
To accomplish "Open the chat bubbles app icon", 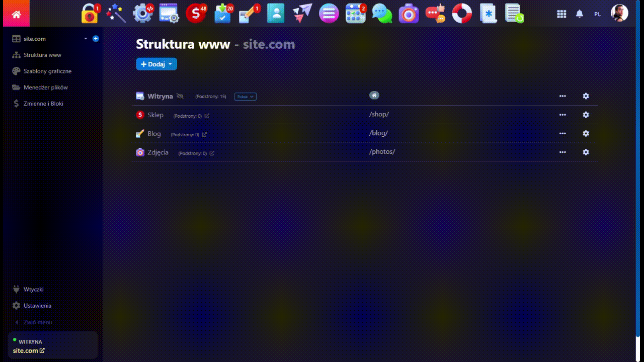I will 382,14.
